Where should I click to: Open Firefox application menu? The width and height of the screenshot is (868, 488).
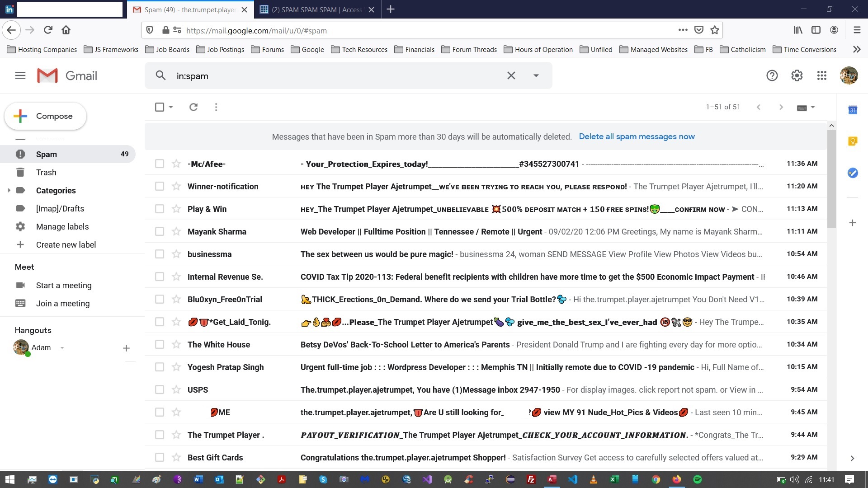click(857, 30)
